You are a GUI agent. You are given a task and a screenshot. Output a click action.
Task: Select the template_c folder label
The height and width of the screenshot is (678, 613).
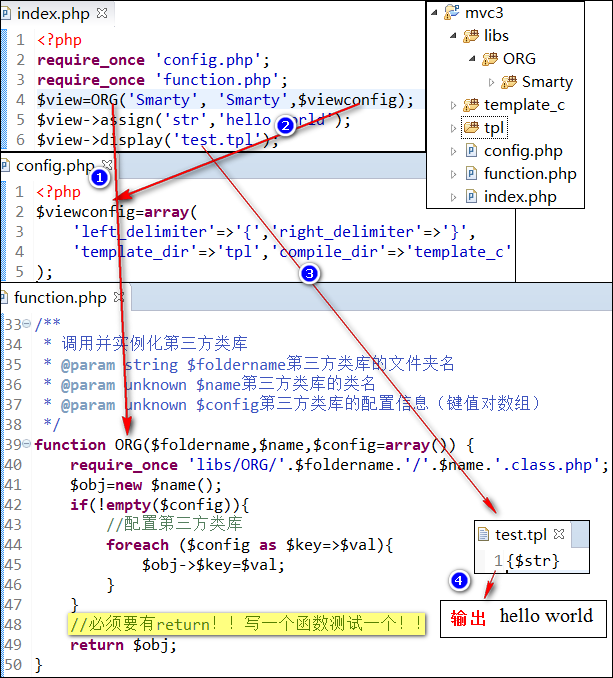click(x=524, y=105)
